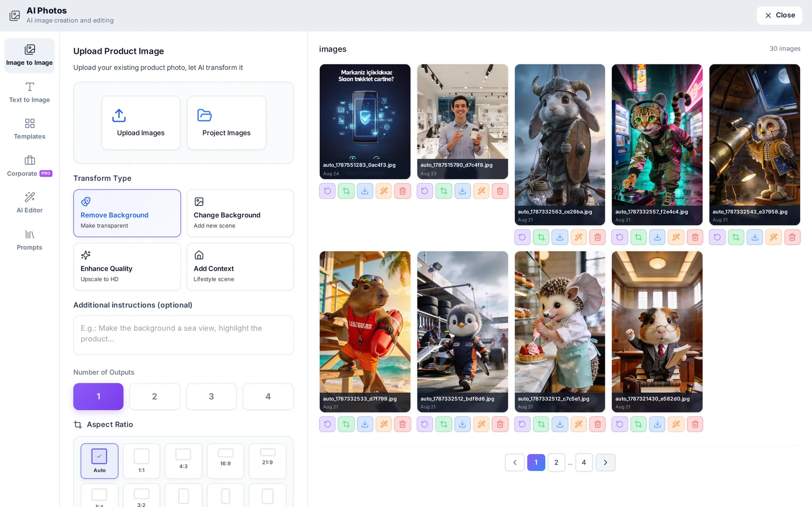Delete auto_1787551283_0ac4f3.jpg
The height and width of the screenshot is (507, 812).
403,191
